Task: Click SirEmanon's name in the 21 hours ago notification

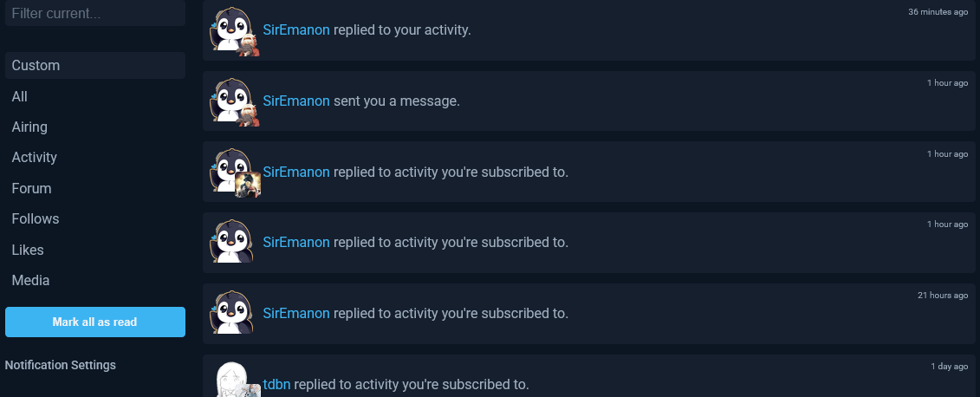Action: pos(296,313)
